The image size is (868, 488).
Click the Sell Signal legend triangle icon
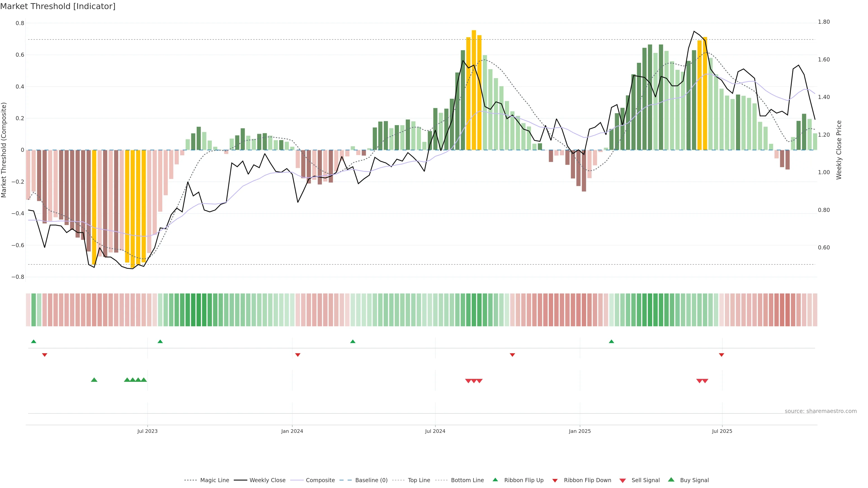(x=622, y=481)
